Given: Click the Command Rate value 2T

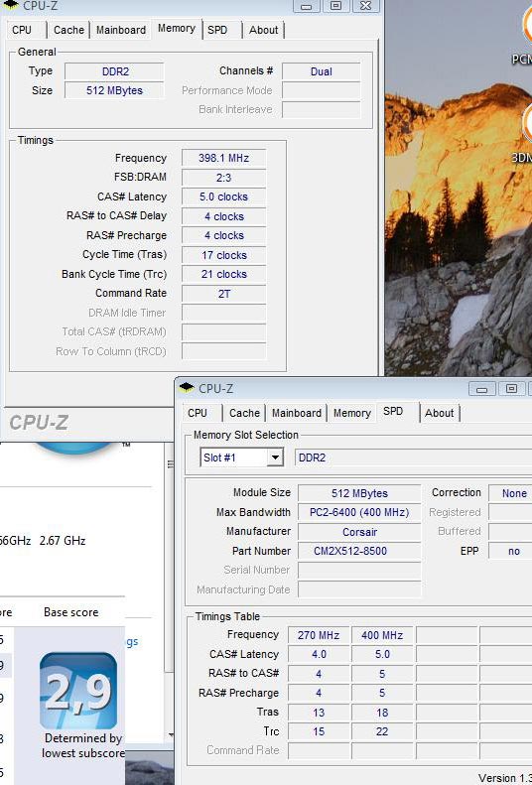Looking at the screenshot, I should pos(223,294).
